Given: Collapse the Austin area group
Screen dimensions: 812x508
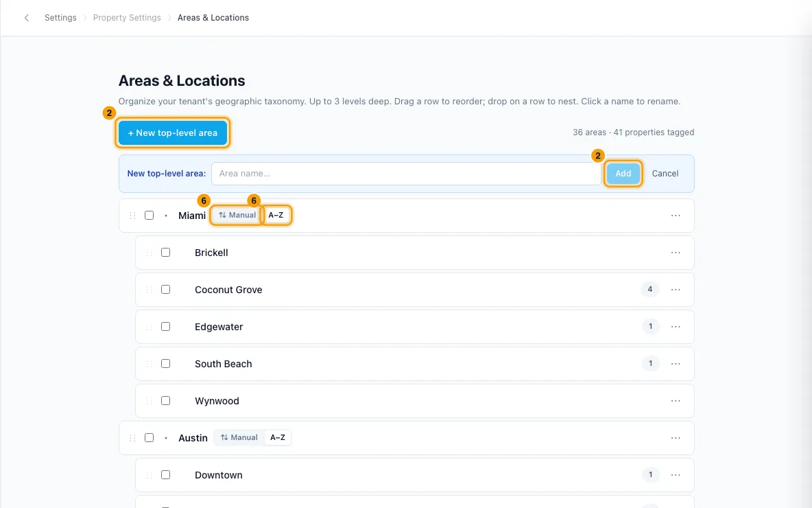Looking at the screenshot, I should pos(166,438).
